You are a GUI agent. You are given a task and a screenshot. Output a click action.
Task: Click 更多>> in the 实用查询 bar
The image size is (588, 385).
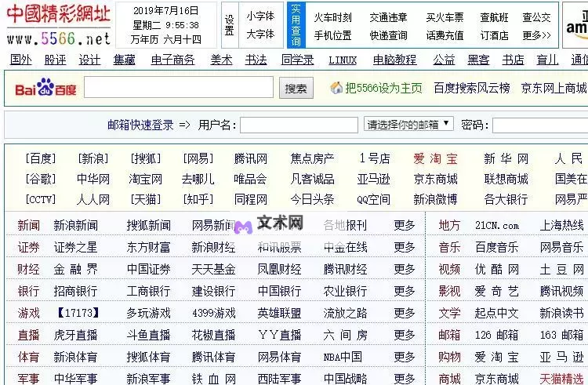[x=536, y=35]
